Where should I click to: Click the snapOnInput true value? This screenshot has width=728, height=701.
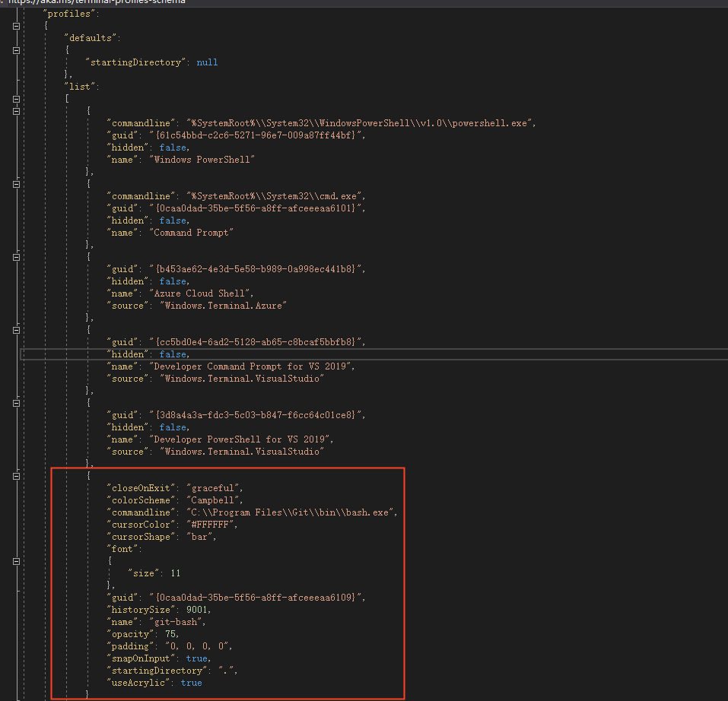click(x=196, y=658)
